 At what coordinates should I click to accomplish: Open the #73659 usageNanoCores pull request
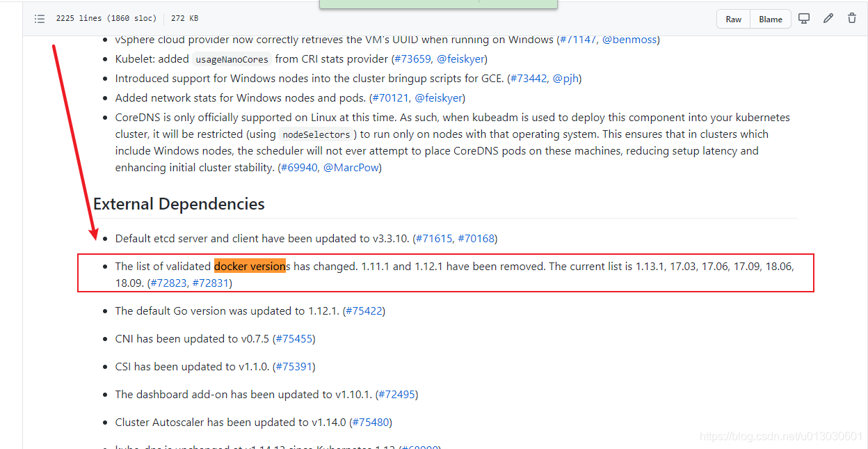412,59
